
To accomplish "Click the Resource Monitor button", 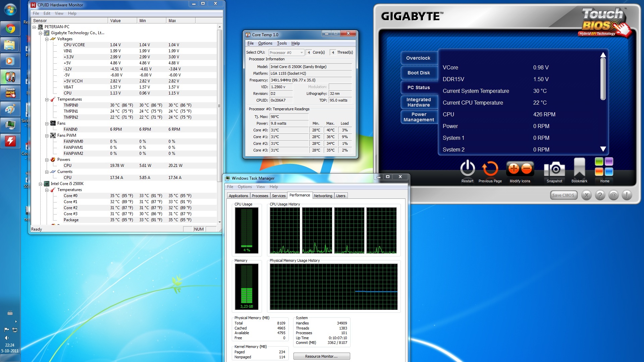I will (x=321, y=356).
